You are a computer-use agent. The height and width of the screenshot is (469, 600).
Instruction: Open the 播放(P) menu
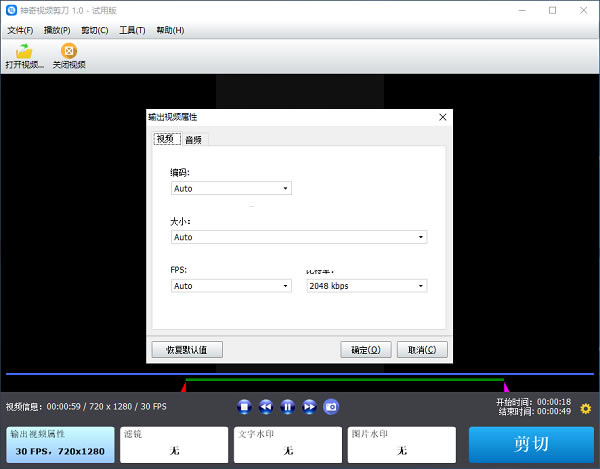click(x=57, y=30)
